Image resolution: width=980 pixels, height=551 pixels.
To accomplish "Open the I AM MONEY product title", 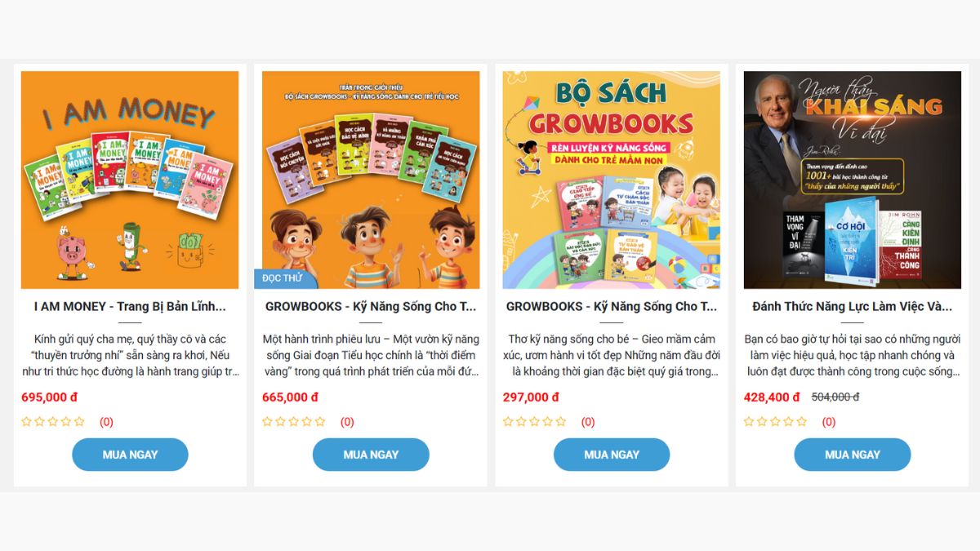I will click(x=130, y=307).
